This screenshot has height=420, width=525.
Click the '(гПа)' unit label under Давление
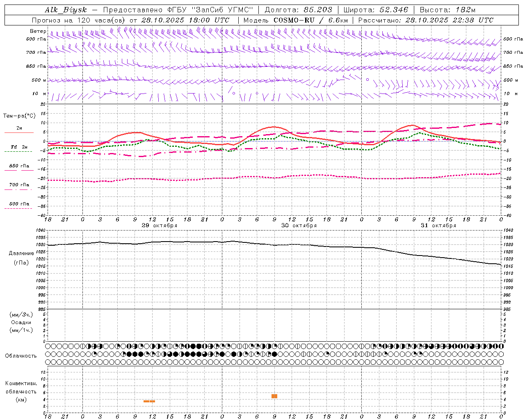click(21, 263)
